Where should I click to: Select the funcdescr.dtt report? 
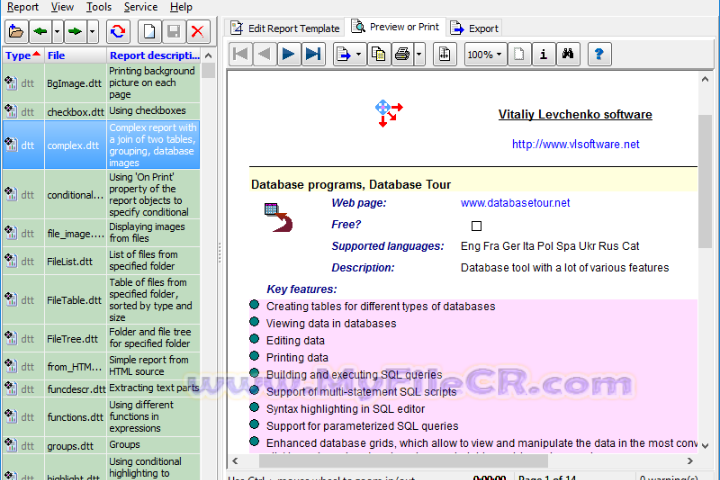(101, 389)
